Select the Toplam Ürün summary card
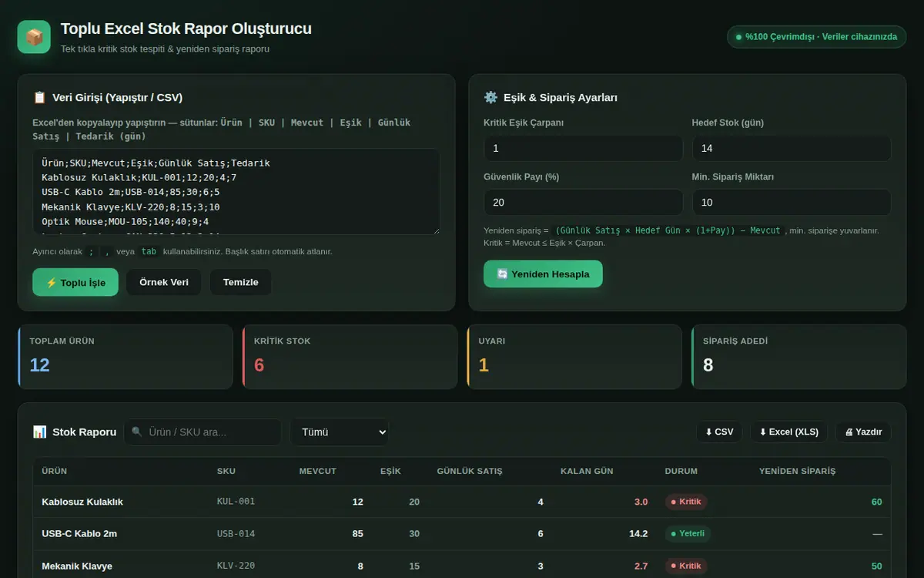This screenshot has height=578, width=924. pyautogui.click(x=125, y=356)
